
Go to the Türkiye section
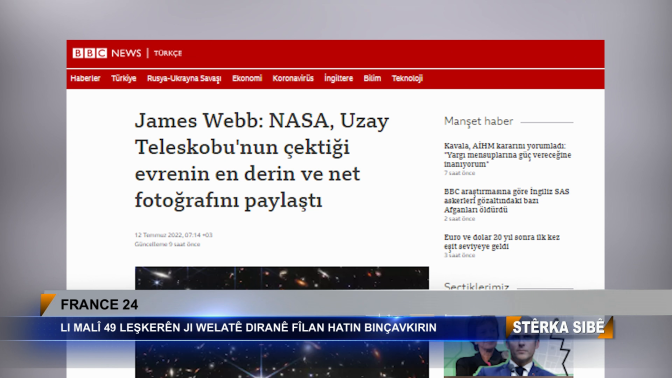[123, 78]
